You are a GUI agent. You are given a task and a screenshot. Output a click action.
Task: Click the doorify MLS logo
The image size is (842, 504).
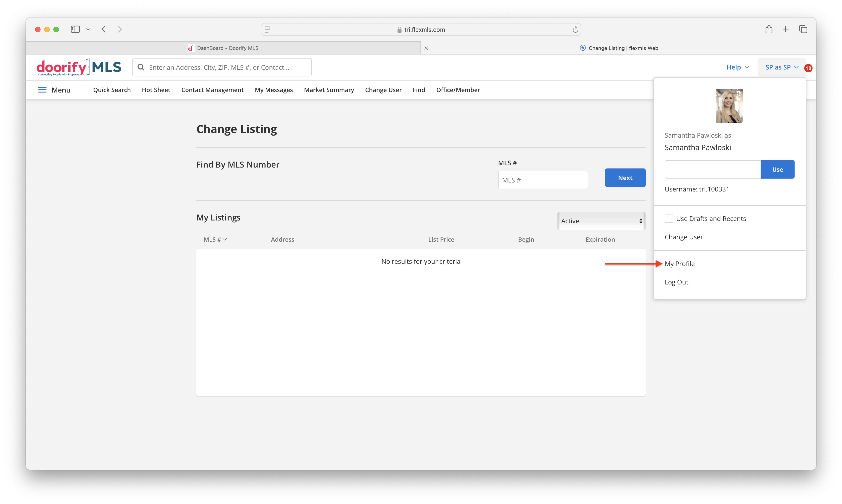pos(79,67)
